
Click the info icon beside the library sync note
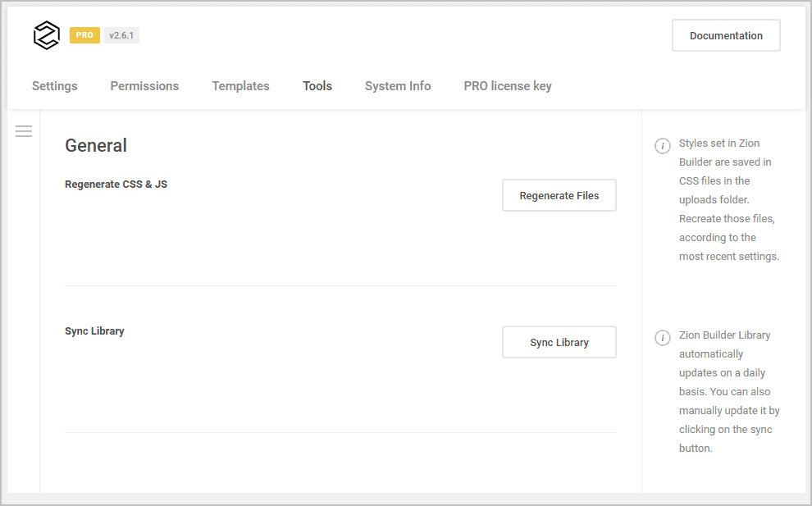tap(662, 337)
